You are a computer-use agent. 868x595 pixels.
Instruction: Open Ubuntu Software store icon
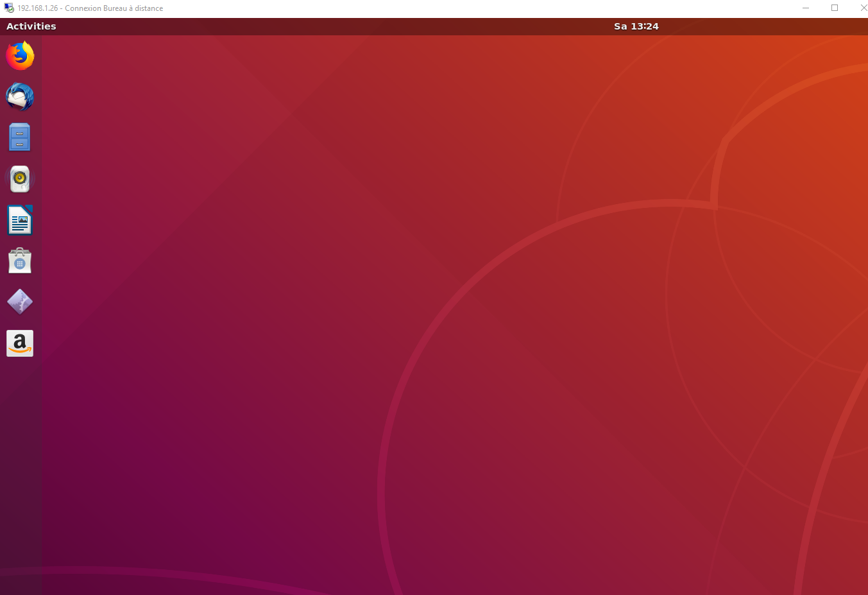(x=20, y=261)
